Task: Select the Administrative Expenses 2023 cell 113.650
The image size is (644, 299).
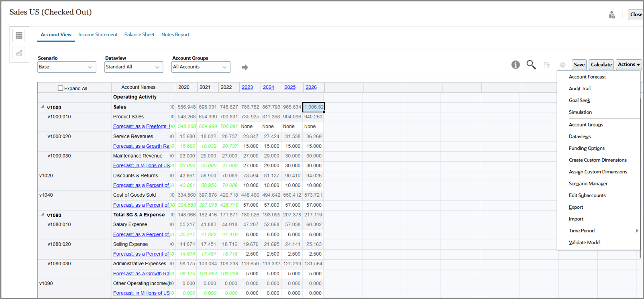Action: pyautogui.click(x=250, y=264)
